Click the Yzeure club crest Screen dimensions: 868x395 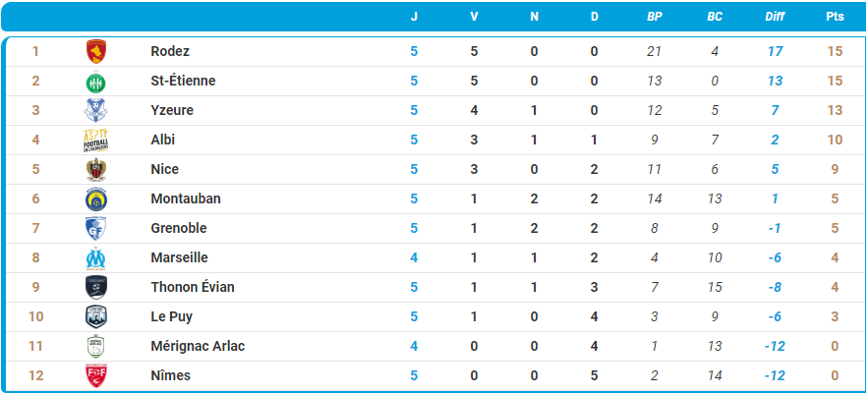[x=95, y=110]
